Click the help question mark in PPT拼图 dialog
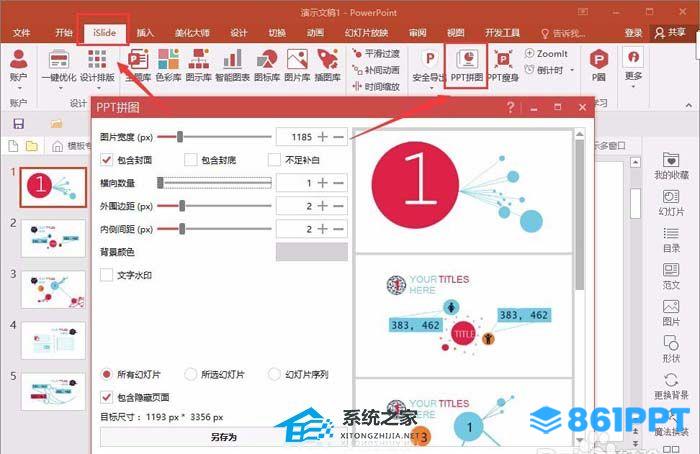Screen dimensions: 700x454 [x=510, y=107]
